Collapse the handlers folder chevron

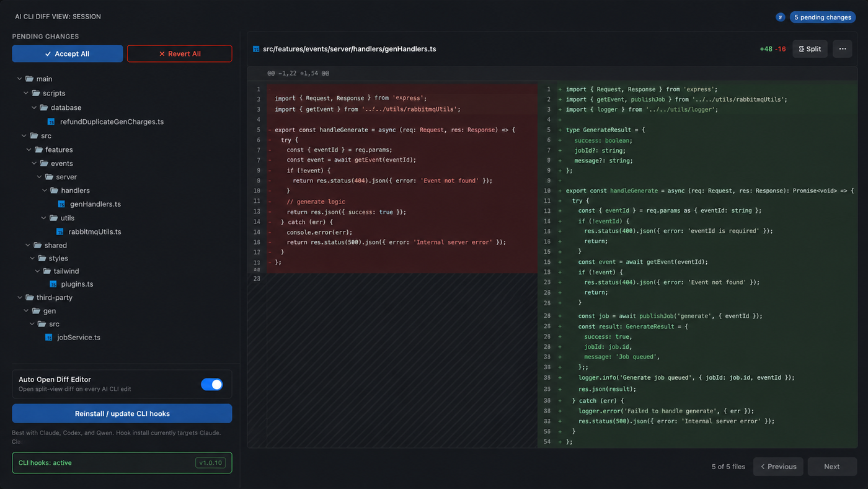(45, 191)
